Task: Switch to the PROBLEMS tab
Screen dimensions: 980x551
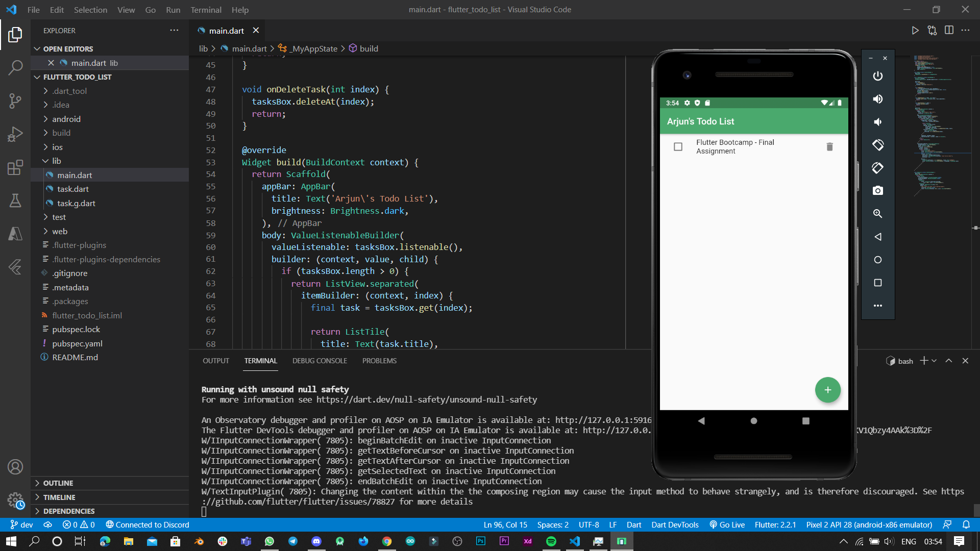Action: pos(379,361)
